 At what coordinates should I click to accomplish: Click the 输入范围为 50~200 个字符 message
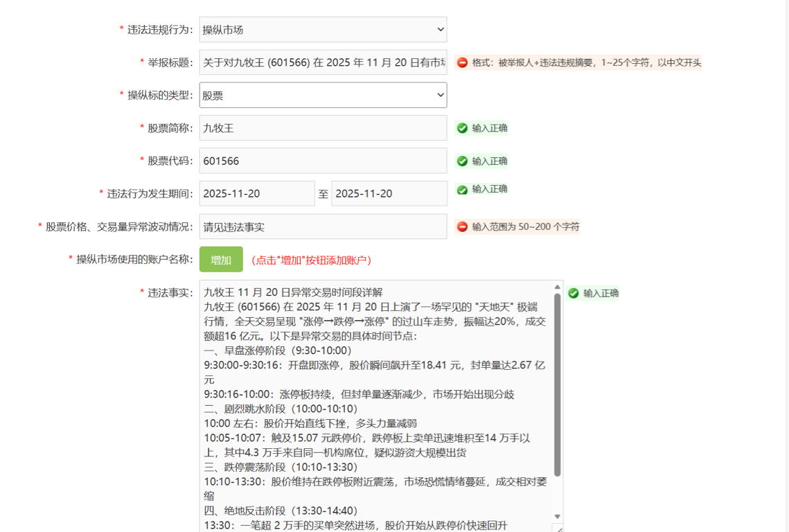coord(525,227)
